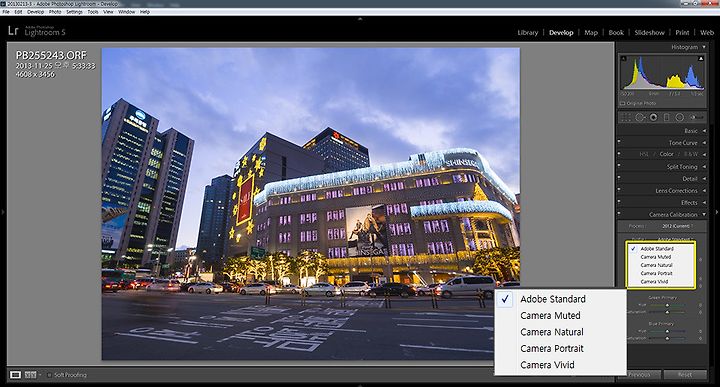Choose Camera Muted in enlarged profile list
Image resolution: width=720 pixels, height=387 pixels.
[x=550, y=315]
